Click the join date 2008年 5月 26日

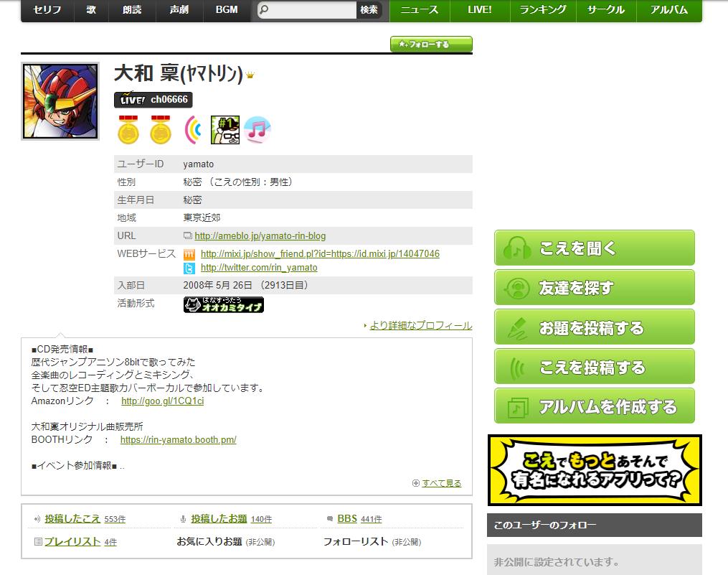[217, 285]
